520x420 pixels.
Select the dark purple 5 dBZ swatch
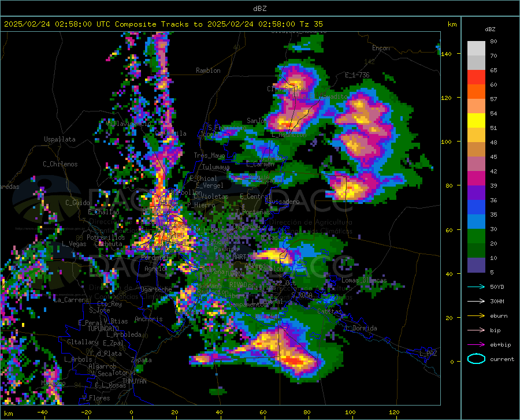coord(476,265)
